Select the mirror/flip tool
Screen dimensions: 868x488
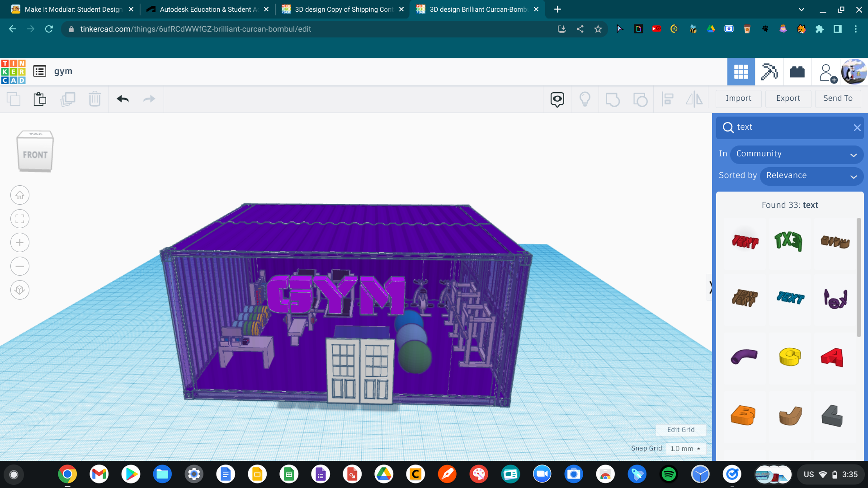coord(694,99)
